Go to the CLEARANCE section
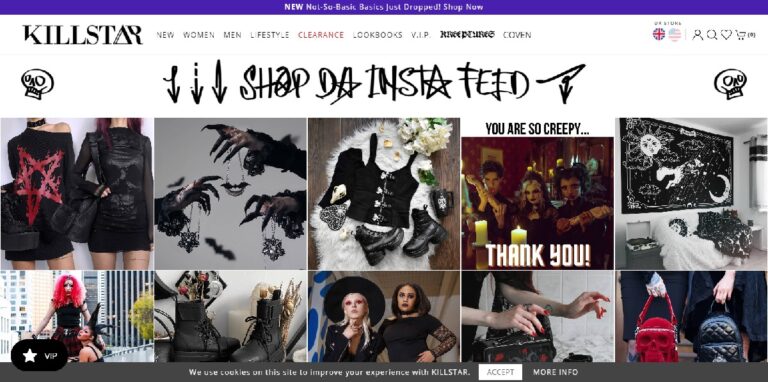768x382 pixels. (x=321, y=35)
